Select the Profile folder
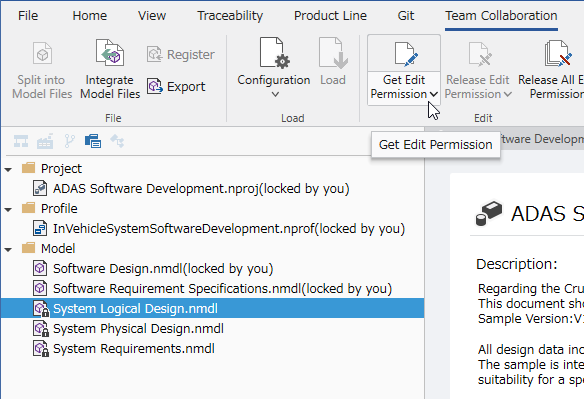This screenshot has width=584, height=399. [x=50, y=208]
